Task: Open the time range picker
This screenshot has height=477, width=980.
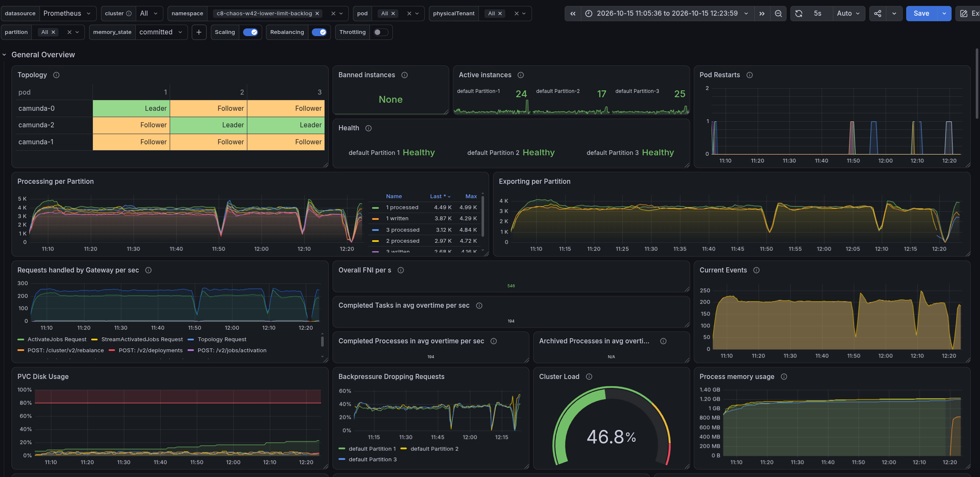Action: click(x=667, y=14)
